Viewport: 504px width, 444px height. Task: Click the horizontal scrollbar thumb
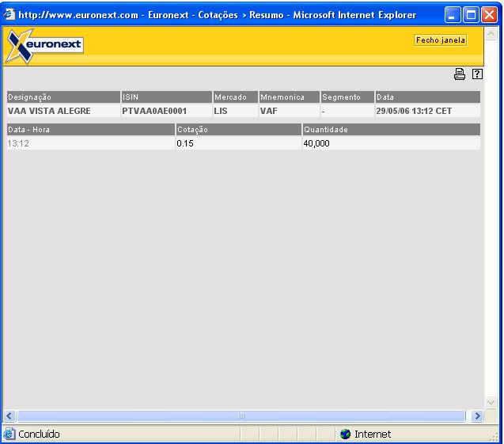click(x=242, y=416)
